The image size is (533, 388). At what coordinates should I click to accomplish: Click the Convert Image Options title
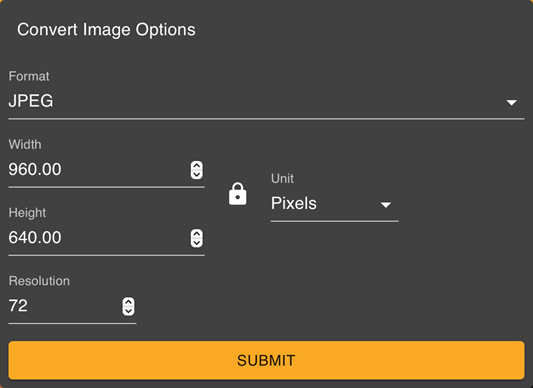tap(106, 30)
